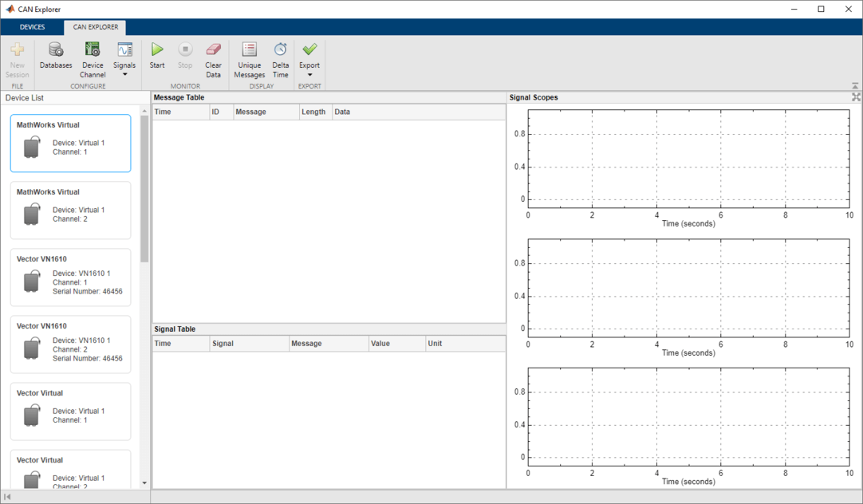Screen dimensions: 863x504
Task: Click the Start monitoring play icon
Action: (x=157, y=50)
